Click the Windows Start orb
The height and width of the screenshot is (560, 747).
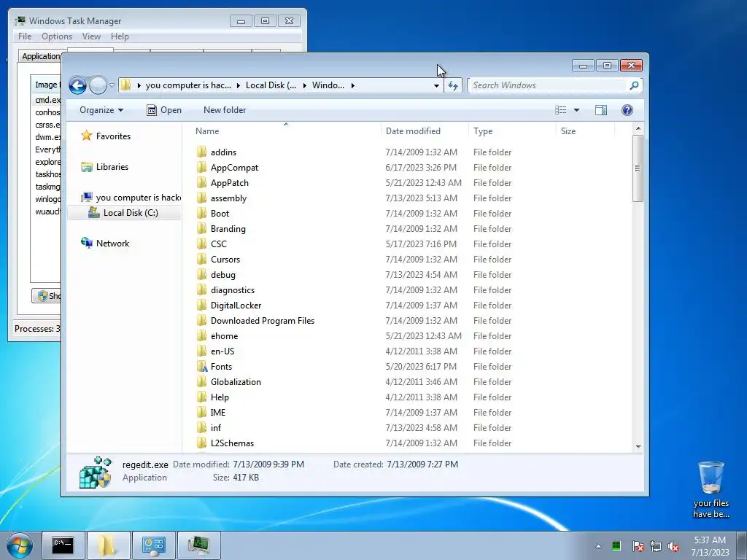point(19,545)
